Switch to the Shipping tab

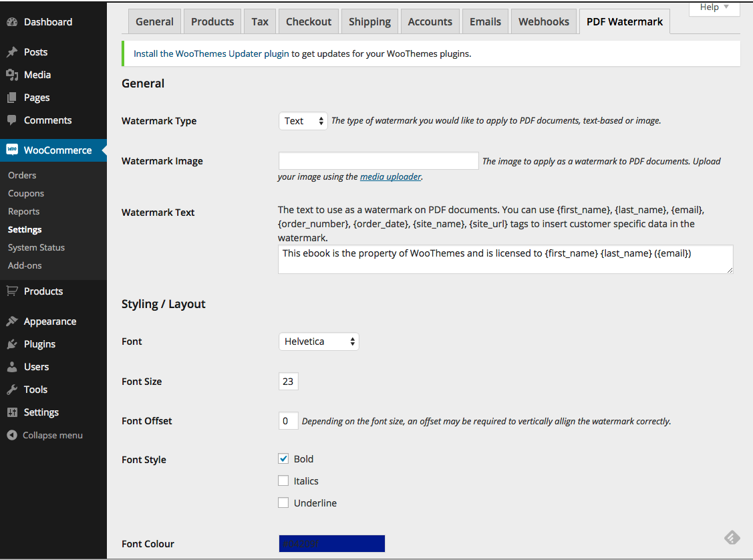click(369, 21)
